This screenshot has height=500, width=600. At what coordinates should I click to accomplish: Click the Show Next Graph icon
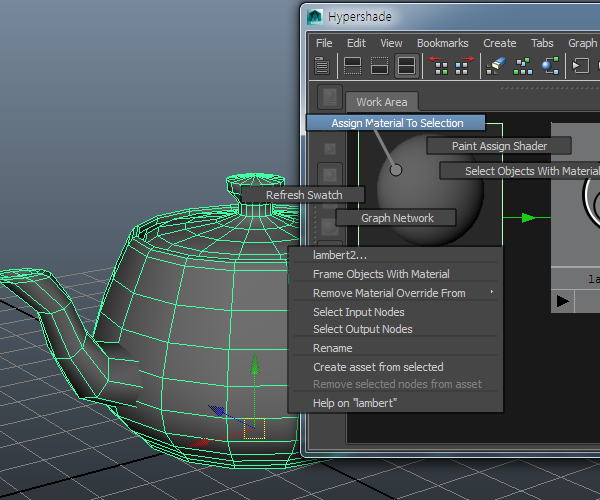[x=464, y=66]
